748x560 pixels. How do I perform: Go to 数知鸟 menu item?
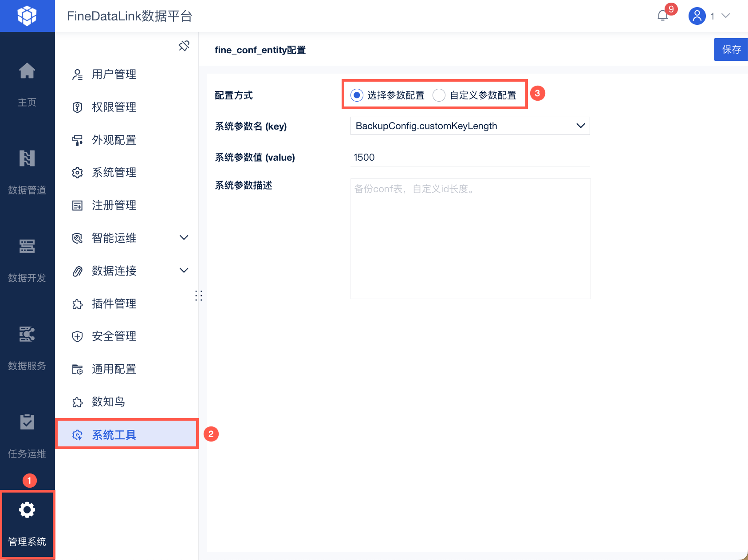pos(127,402)
